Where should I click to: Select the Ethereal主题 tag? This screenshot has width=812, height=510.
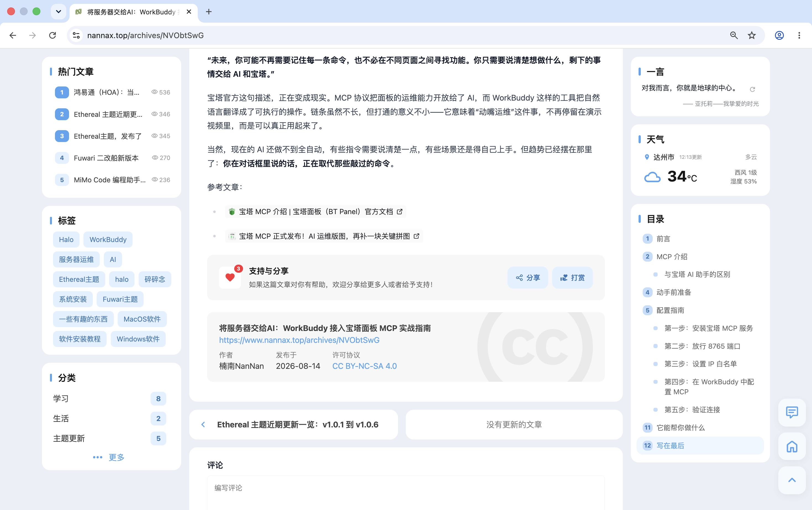point(79,279)
